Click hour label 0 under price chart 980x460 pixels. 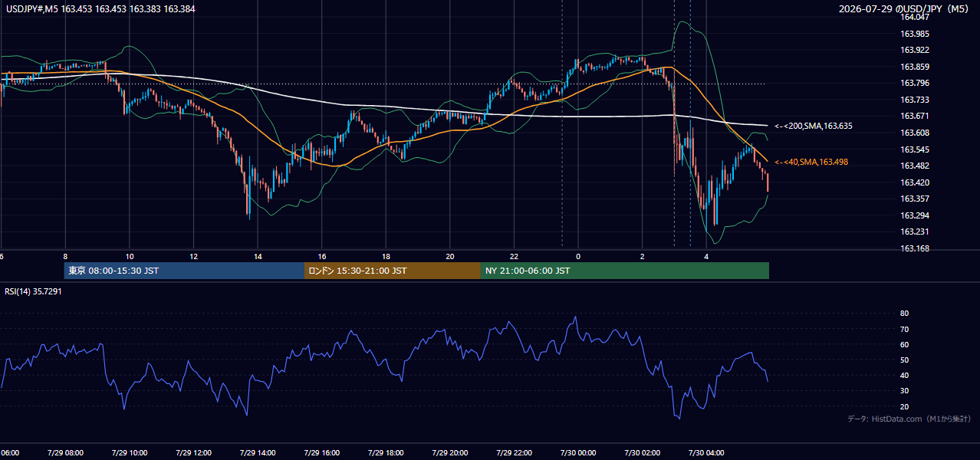pyautogui.click(x=578, y=257)
